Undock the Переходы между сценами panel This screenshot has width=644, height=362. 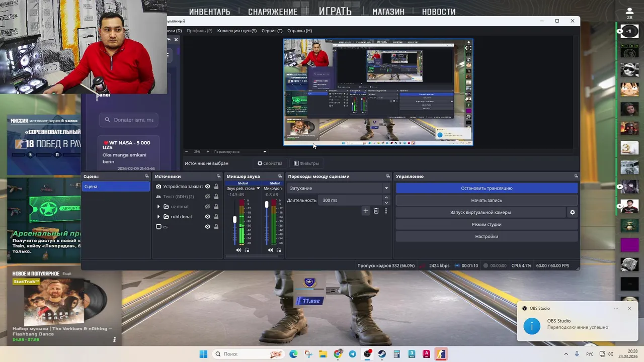click(388, 176)
